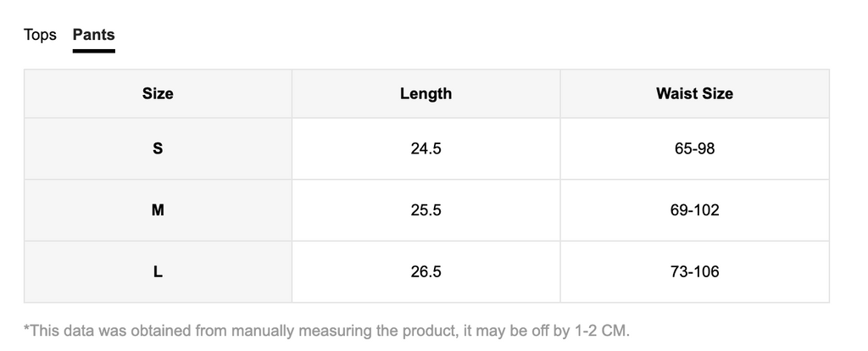Select the M size row label

pos(158,210)
